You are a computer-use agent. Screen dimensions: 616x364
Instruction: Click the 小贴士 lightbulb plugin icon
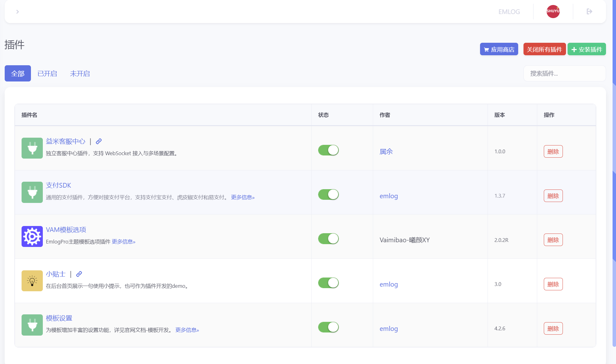32,281
